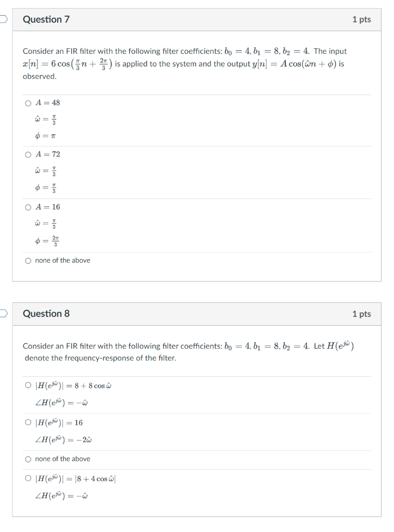Select the |H(e^jŵ)| = 16 option
The width and height of the screenshot is (394, 532).
(x=28, y=422)
